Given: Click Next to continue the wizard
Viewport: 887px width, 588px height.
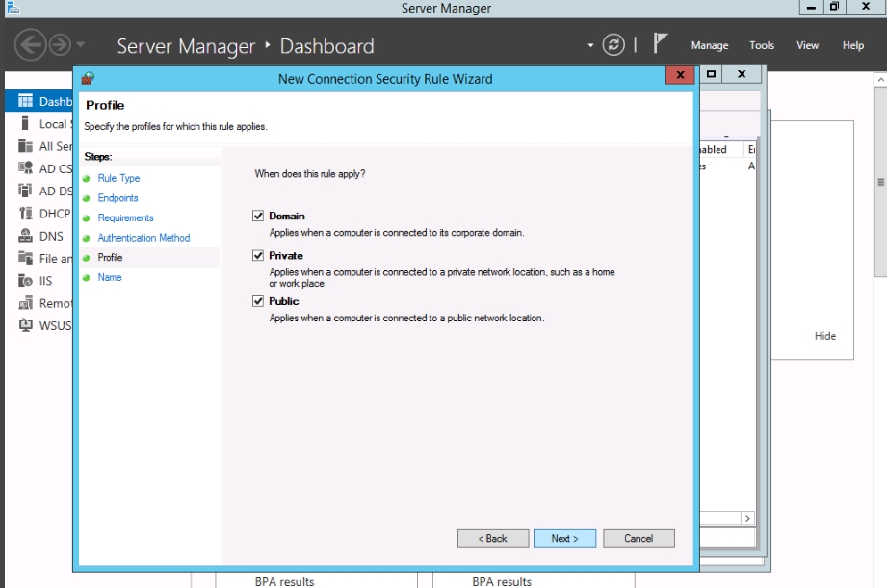Looking at the screenshot, I should [x=564, y=538].
